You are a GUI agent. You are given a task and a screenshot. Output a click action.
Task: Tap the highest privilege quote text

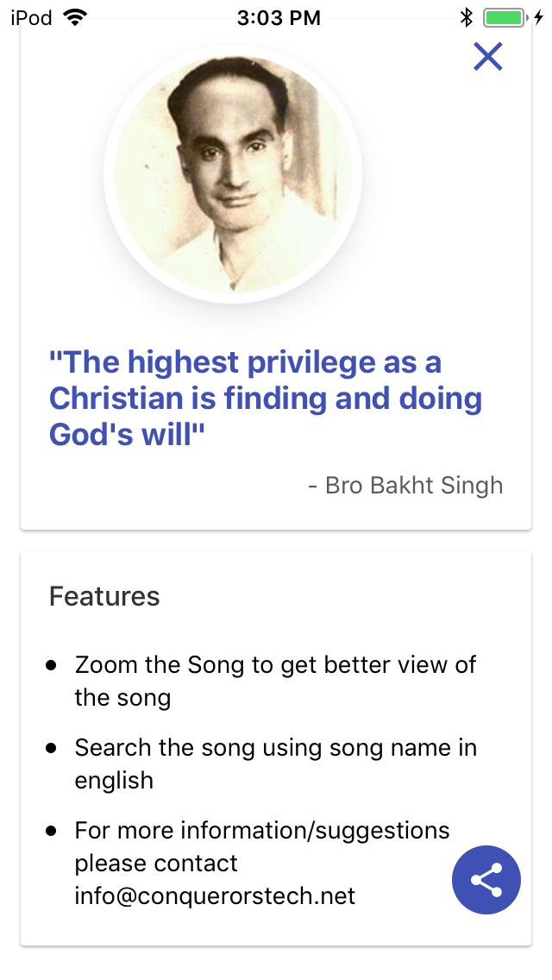265,398
